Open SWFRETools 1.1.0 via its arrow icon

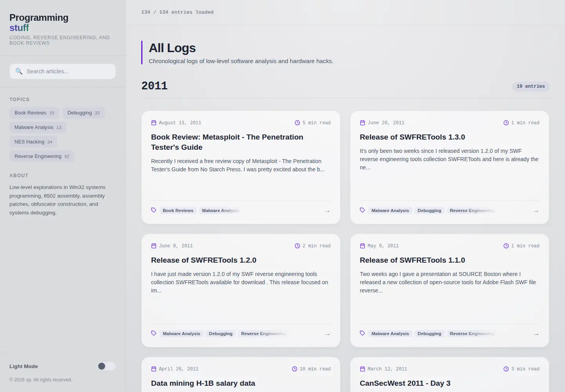(536, 334)
